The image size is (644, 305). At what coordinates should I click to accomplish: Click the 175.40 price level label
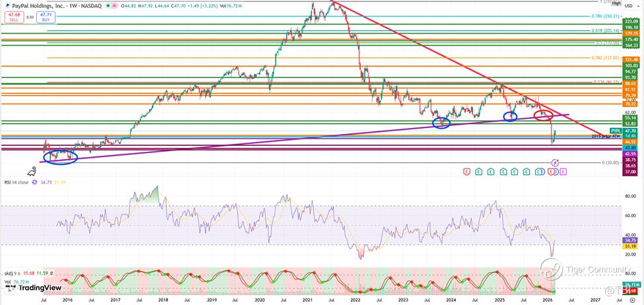tap(631, 40)
